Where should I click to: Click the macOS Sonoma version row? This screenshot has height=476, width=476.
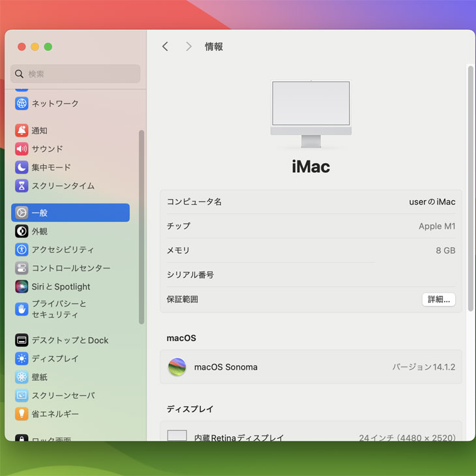coord(310,367)
